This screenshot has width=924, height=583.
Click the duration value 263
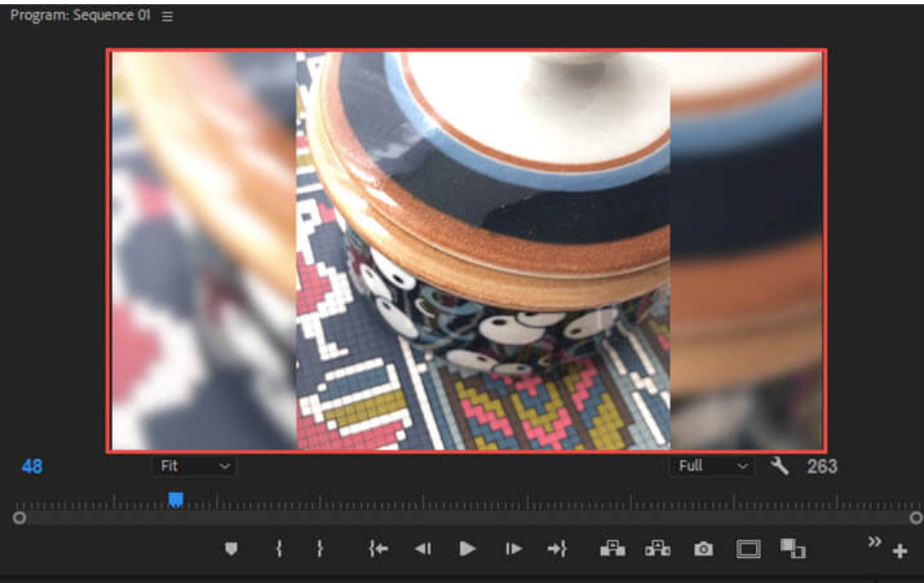click(x=822, y=467)
